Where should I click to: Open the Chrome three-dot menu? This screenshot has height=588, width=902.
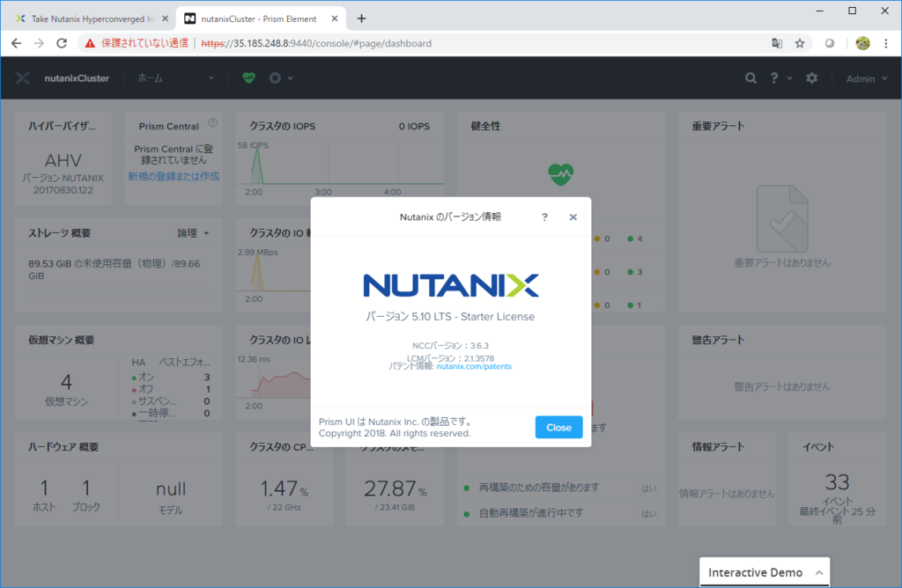click(x=886, y=43)
